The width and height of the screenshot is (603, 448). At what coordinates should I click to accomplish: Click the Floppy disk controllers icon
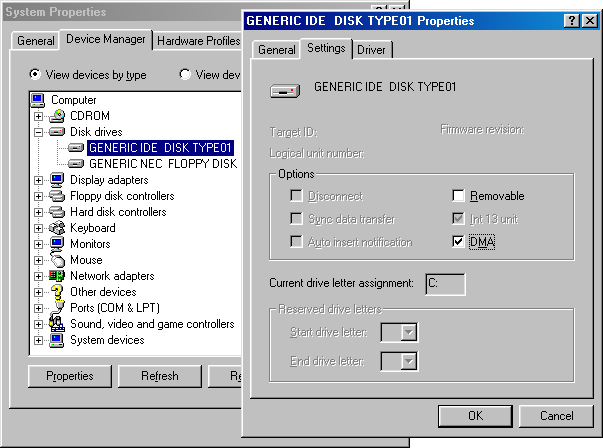pyautogui.click(x=57, y=196)
